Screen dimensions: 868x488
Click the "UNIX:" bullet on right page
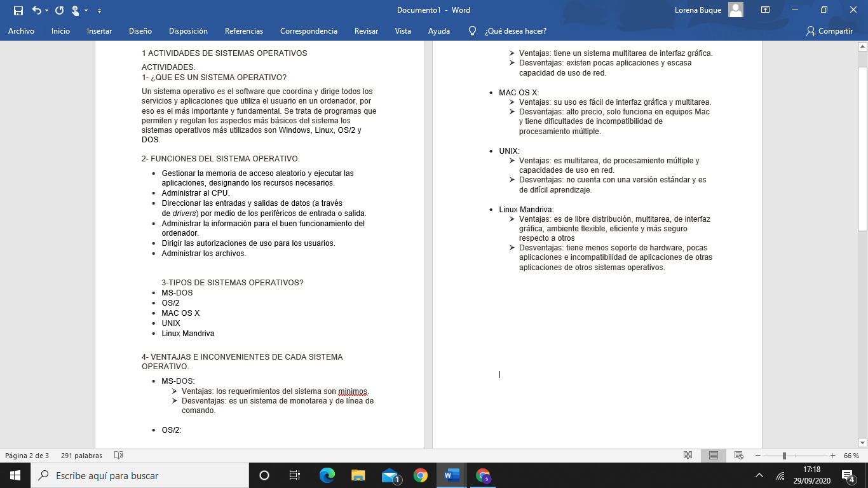point(509,151)
